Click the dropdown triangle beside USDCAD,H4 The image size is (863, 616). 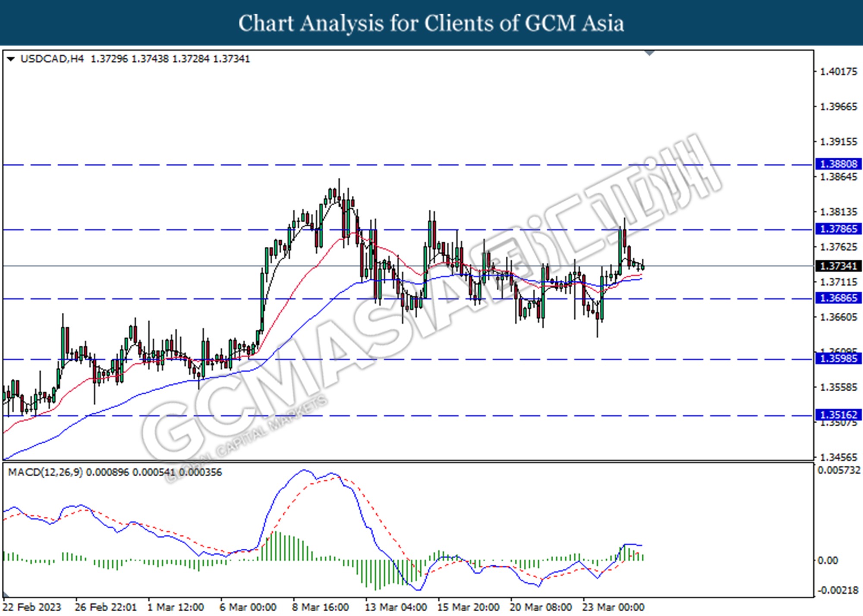pos(11,59)
